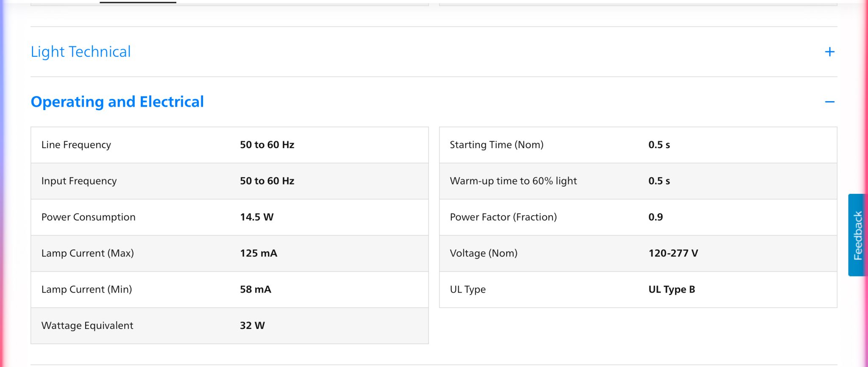This screenshot has width=868, height=367.
Task: Click the Operating and Electrical section heading
Action: (117, 102)
